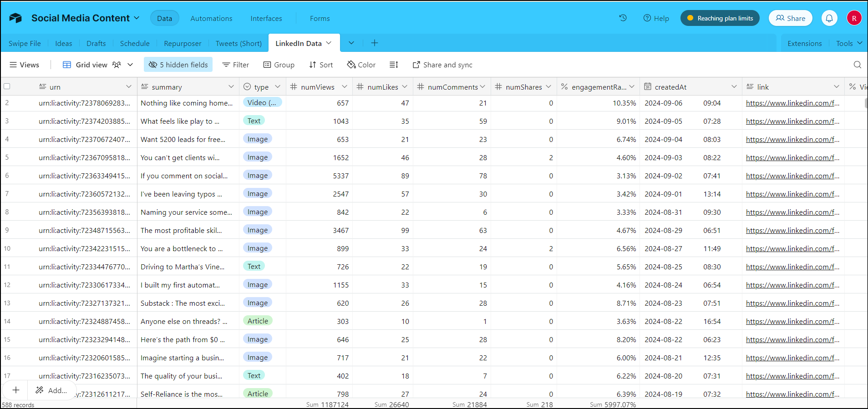The width and height of the screenshot is (868, 409).
Task: Open Sort options
Action: click(x=321, y=65)
